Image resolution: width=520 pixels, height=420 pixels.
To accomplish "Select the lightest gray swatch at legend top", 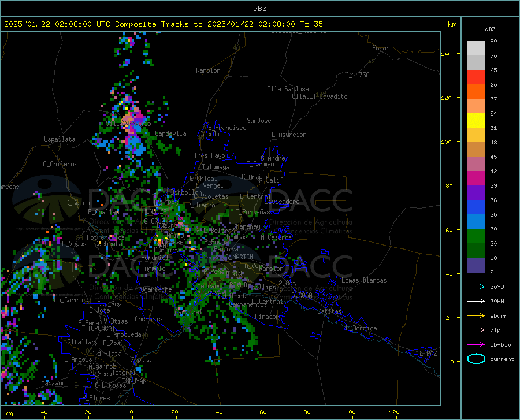I will [x=476, y=49].
